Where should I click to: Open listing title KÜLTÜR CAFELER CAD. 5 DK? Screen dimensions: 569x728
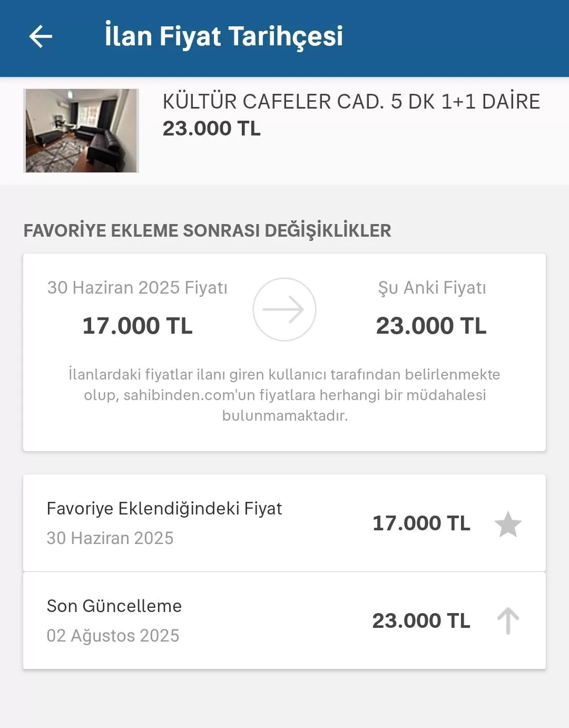coord(351,101)
